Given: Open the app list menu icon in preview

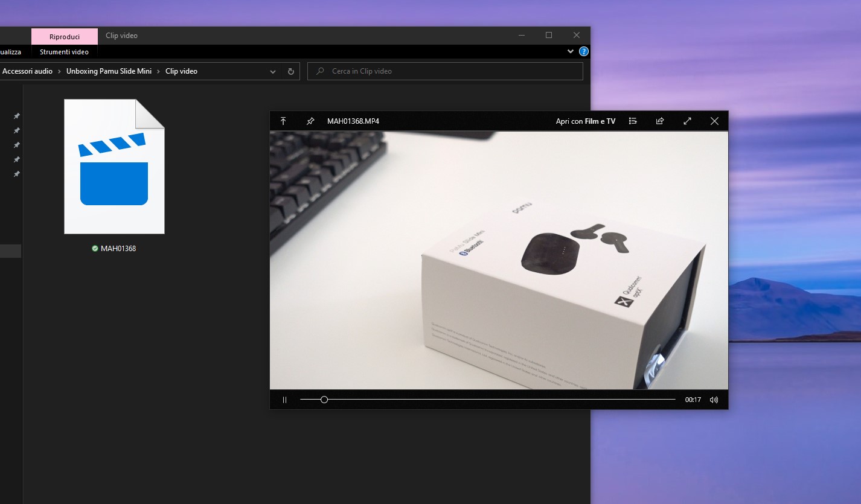Looking at the screenshot, I should (633, 121).
